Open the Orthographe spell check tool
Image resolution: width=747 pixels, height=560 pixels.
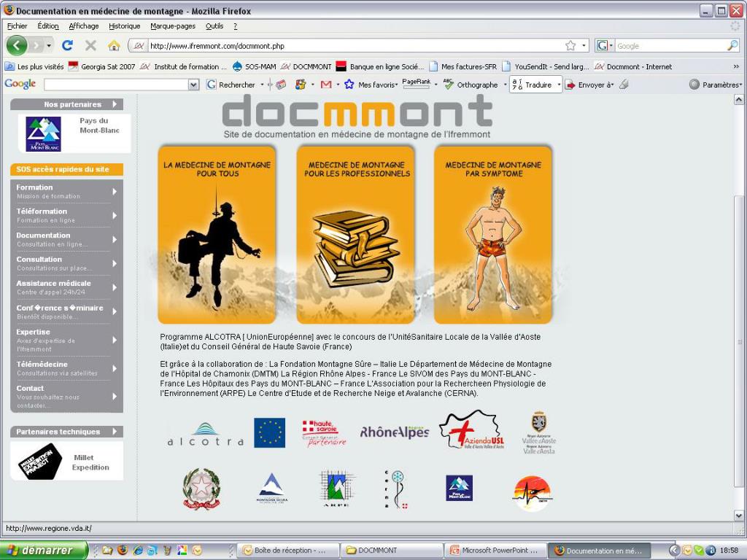[x=471, y=85]
